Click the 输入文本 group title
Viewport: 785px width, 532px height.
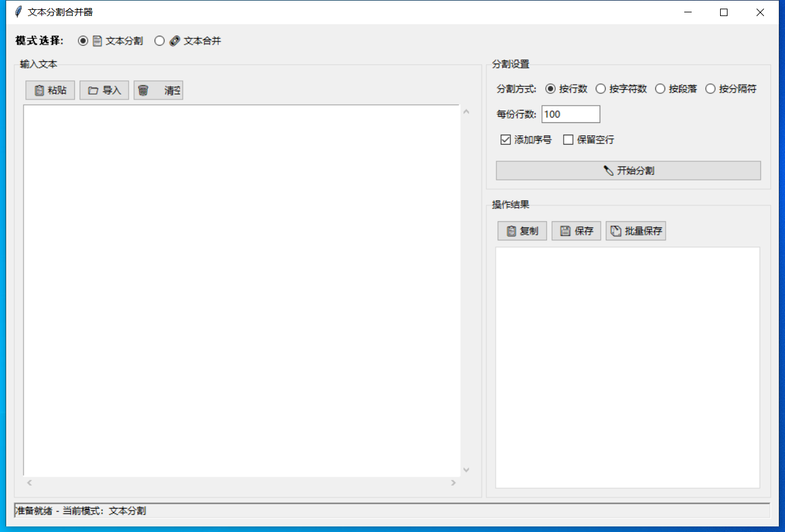click(x=38, y=64)
